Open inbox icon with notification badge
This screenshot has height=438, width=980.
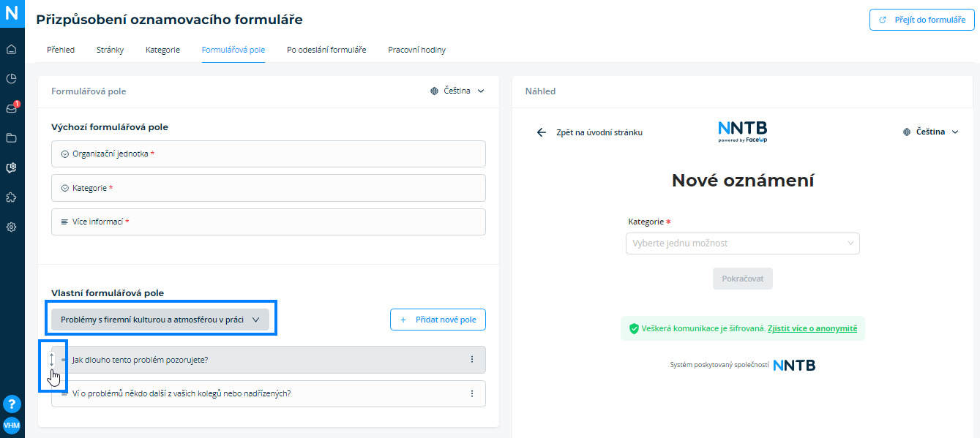[x=11, y=108]
